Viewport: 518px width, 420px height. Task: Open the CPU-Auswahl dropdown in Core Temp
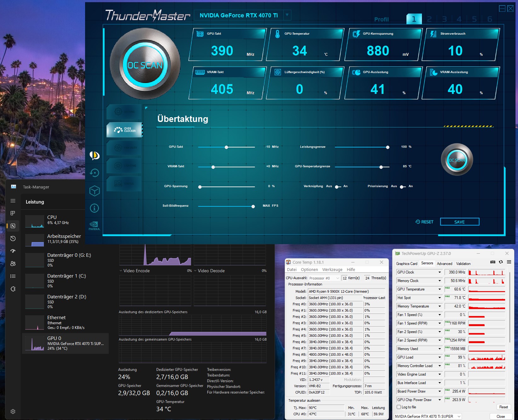(324, 278)
